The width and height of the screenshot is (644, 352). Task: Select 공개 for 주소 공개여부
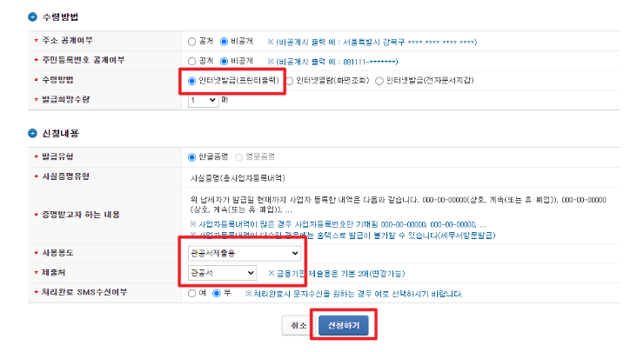point(191,42)
